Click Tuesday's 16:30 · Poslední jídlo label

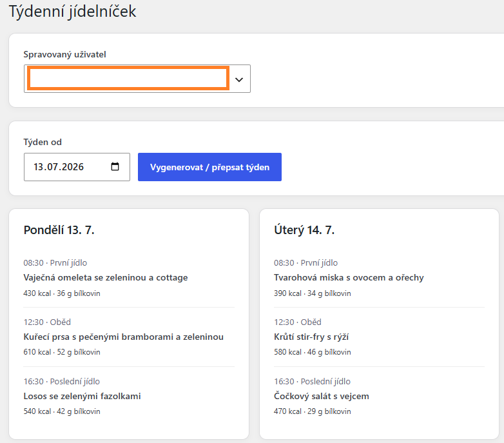point(312,382)
